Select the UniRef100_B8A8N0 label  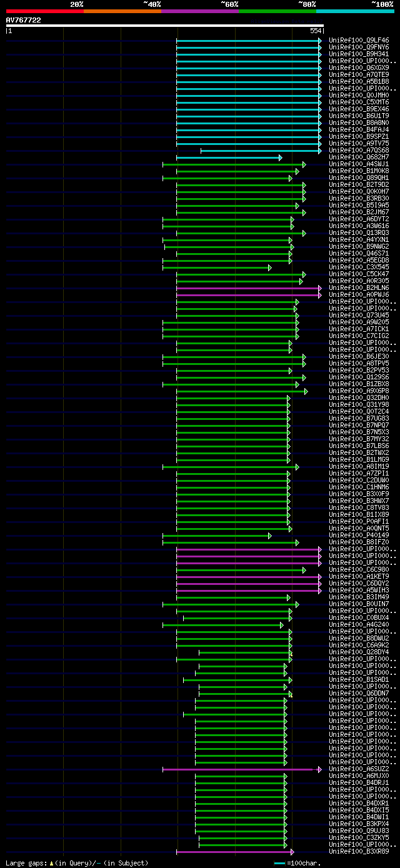point(359,123)
